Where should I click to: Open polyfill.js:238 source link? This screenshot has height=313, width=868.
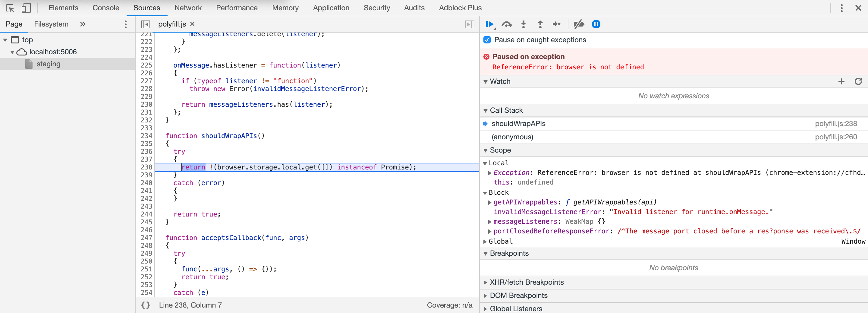click(x=836, y=124)
